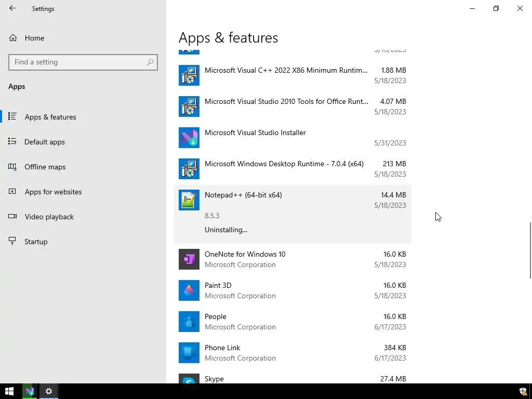Open the Settings gear in the taskbar
Image resolution: width=532 pixels, height=399 pixels.
click(49, 391)
